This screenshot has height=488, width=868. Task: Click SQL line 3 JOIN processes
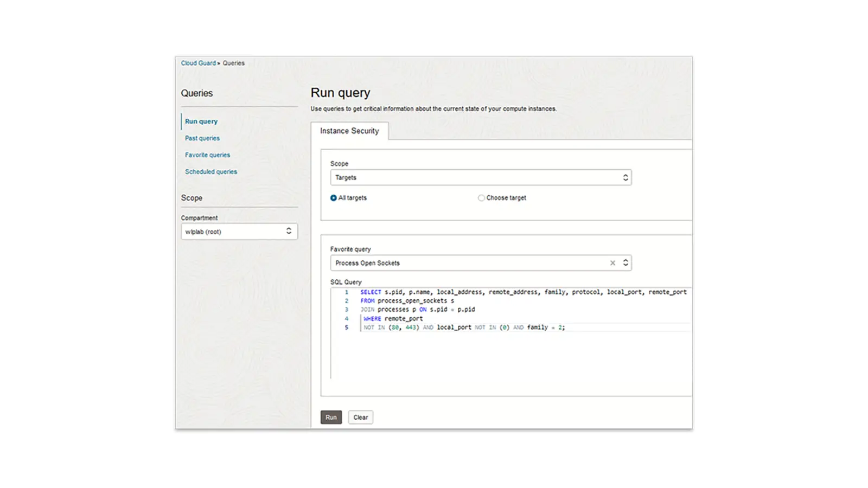418,310
